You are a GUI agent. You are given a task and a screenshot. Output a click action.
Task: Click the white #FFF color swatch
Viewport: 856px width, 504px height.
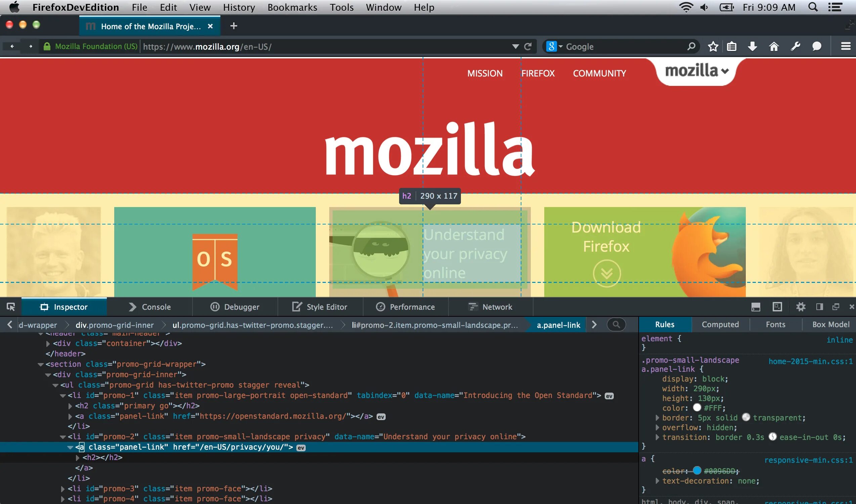697,408
